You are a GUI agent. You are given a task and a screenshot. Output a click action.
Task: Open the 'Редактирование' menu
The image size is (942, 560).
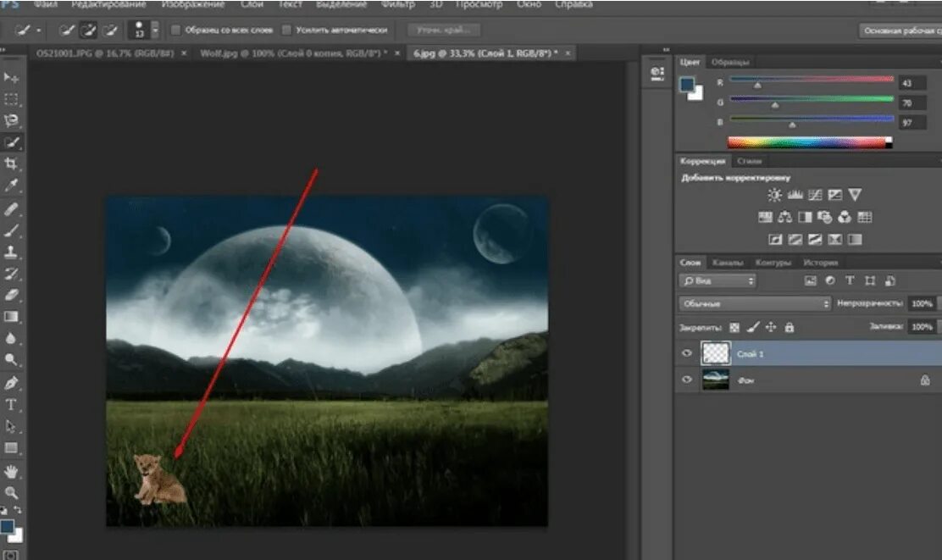108,4
